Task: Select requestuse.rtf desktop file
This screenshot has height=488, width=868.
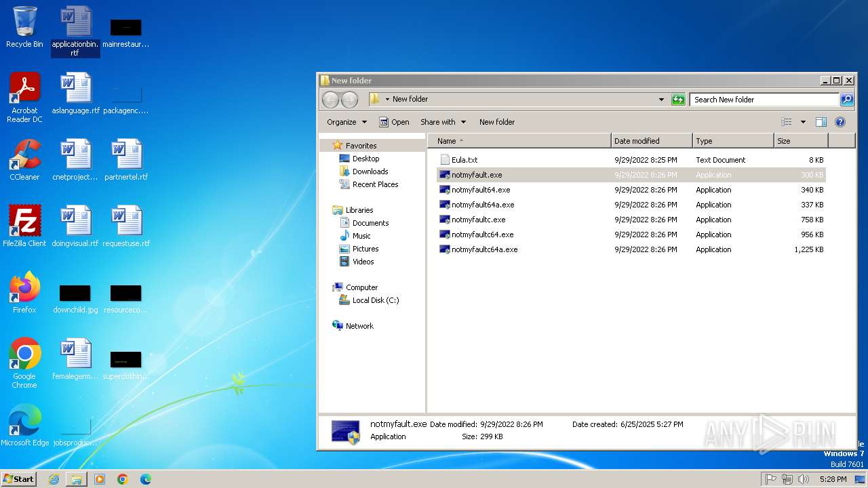Action: click(x=126, y=226)
